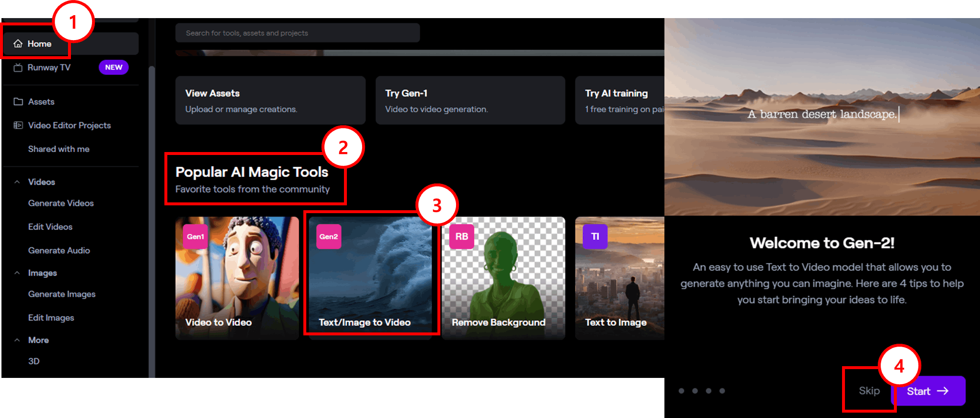Viewport: 980px width, 418px height.
Task: Click the Assets folder icon
Action: tap(18, 102)
